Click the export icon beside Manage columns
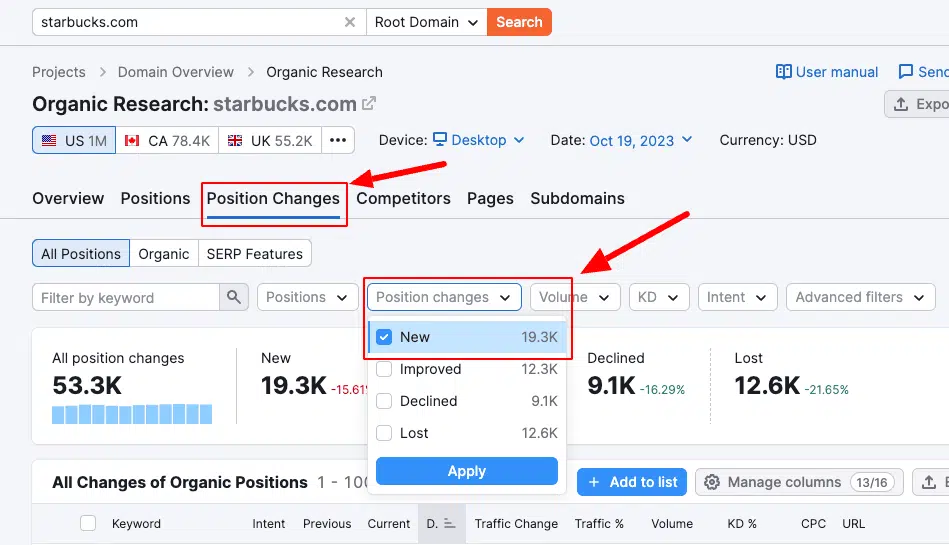949x545 pixels. [x=928, y=482]
